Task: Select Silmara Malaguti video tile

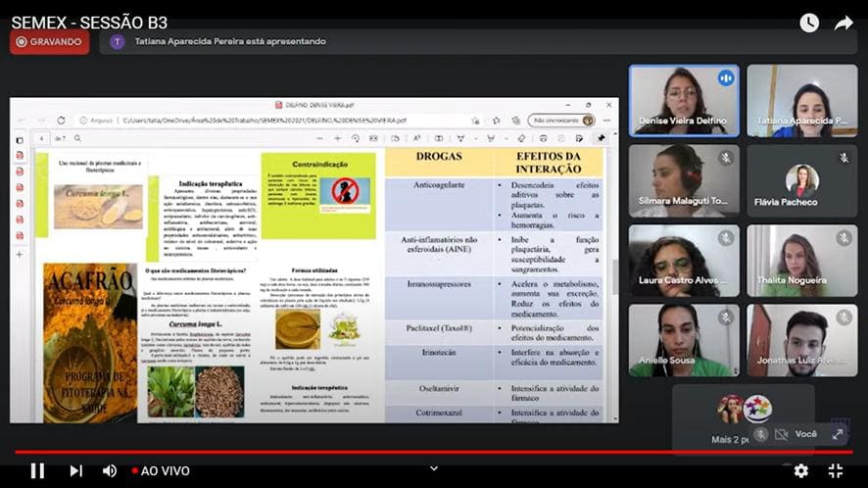Action: coord(684,180)
